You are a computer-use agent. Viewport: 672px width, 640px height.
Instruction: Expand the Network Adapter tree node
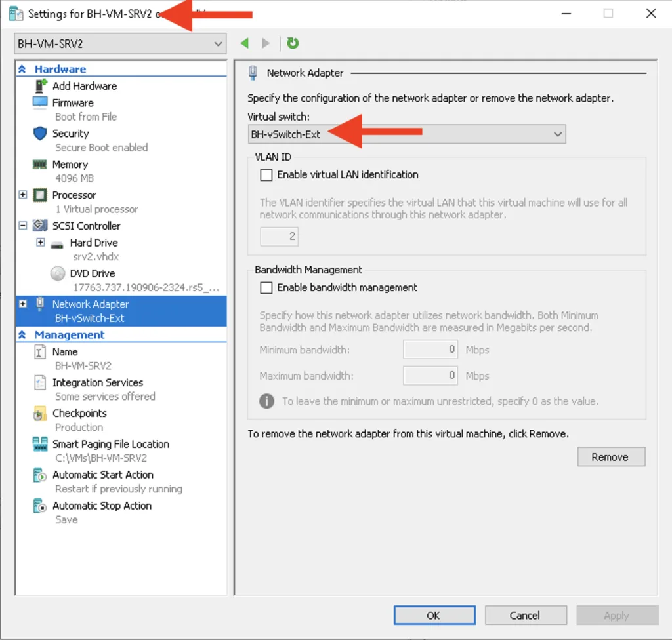[x=23, y=304]
